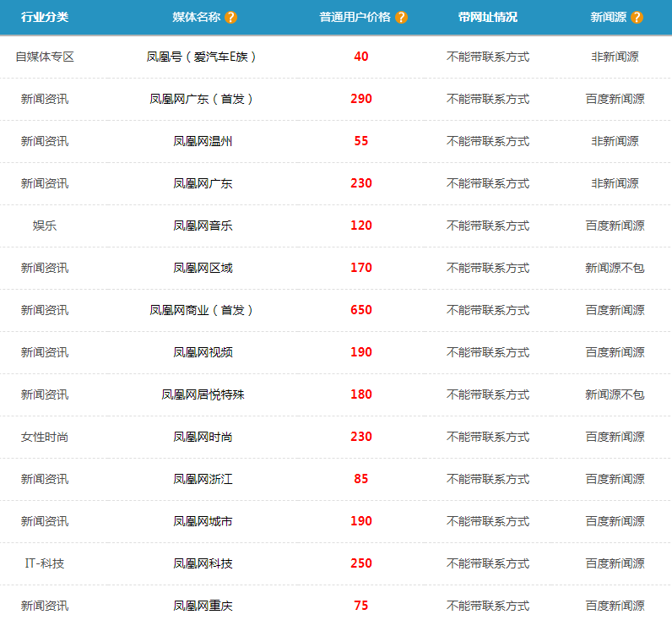Screen dimensions: 672x620
Task: Click the price 170 for 凤凰网区域
Action: point(360,268)
